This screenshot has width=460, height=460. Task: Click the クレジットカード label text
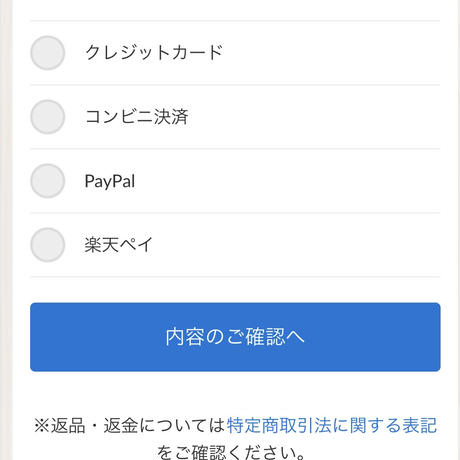click(x=154, y=53)
